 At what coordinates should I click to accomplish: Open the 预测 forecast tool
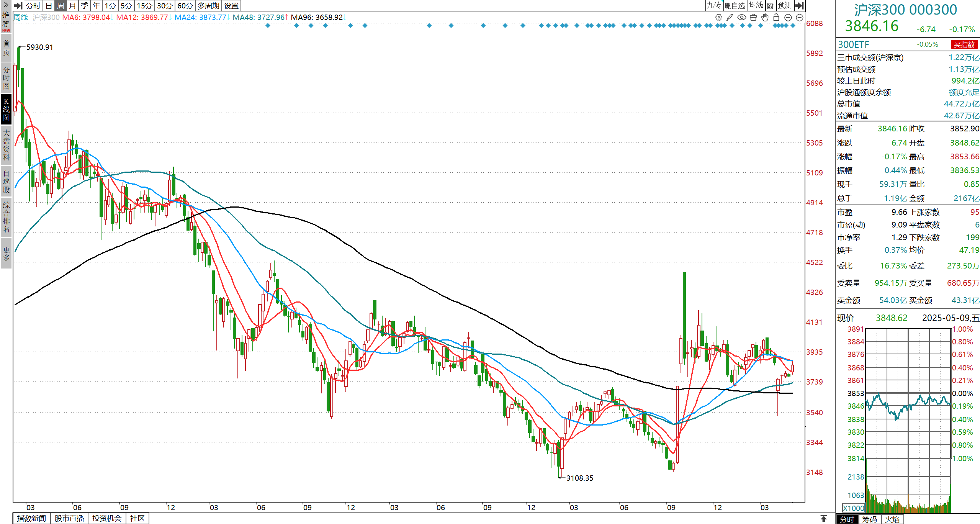click(x=785, y=5)
